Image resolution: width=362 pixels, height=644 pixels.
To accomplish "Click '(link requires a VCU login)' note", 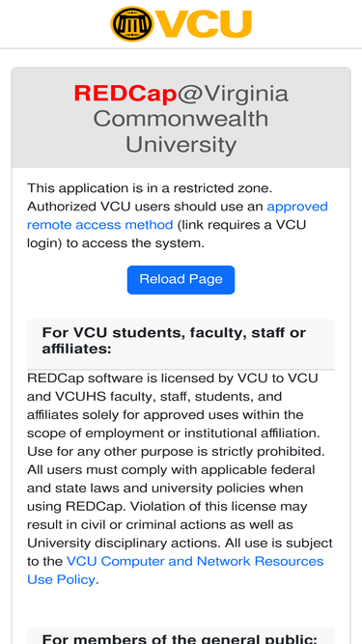I will click(x=166, y=234).
